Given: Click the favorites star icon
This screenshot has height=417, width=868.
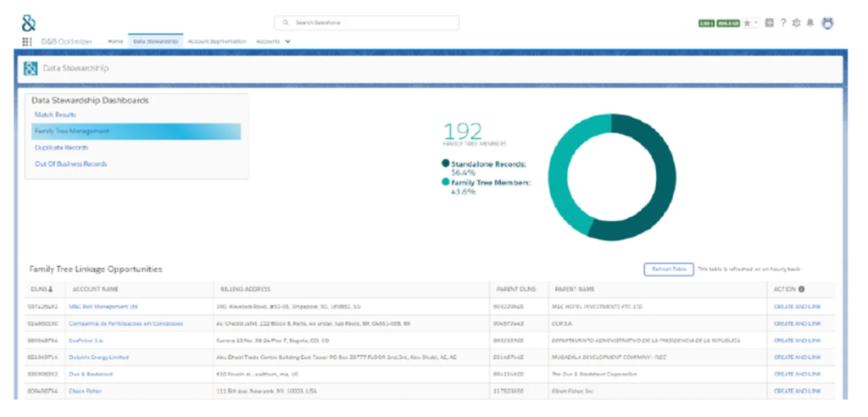Looking at the screenshot, I should (x=748, y=23).
